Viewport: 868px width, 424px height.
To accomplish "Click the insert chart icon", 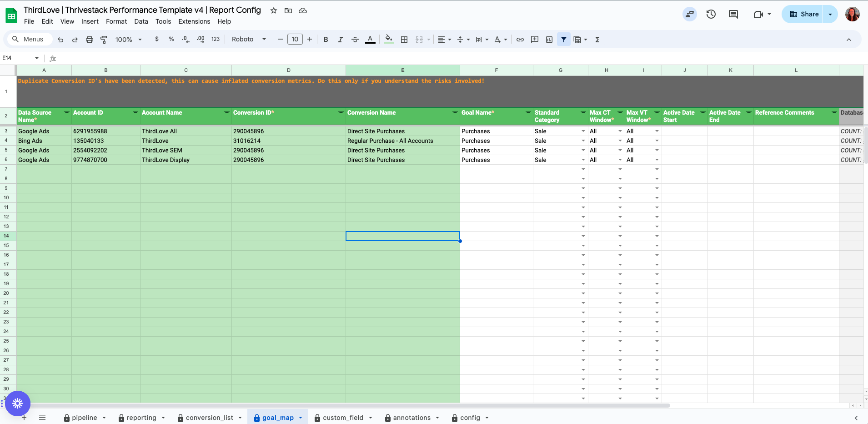I will 549,40.
